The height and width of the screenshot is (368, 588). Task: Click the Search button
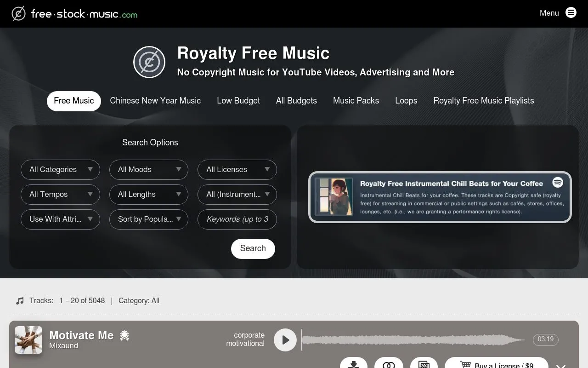[253, 248]
